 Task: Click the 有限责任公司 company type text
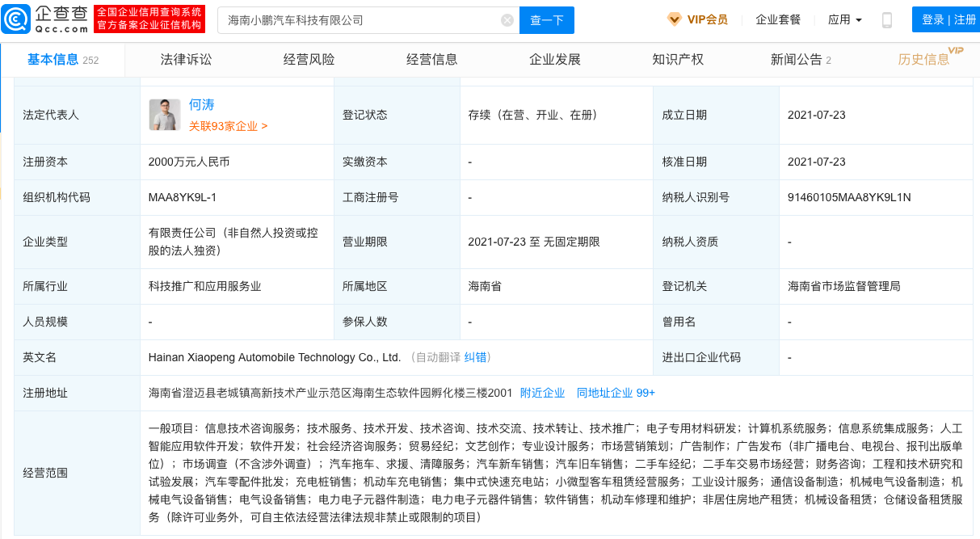coord(233,242)
